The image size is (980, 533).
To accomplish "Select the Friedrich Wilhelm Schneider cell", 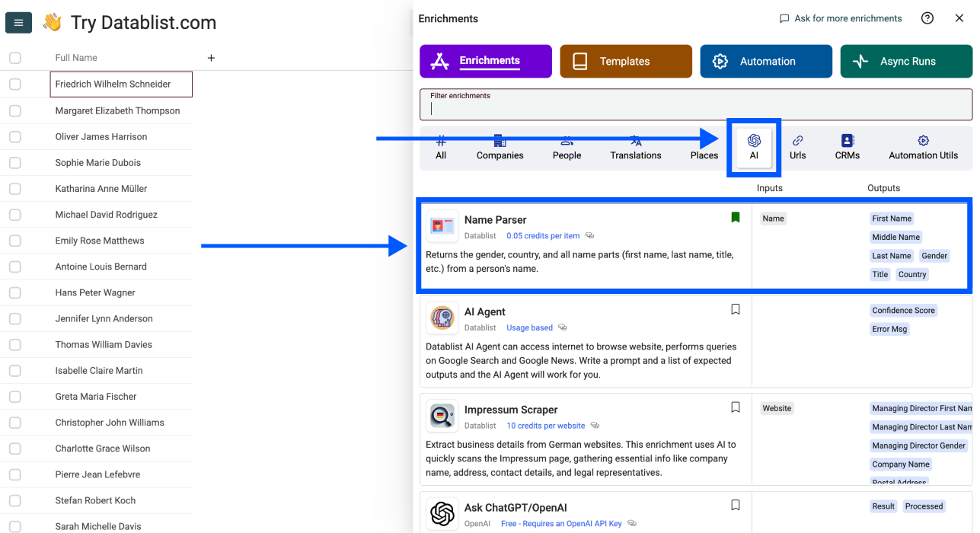I will pyautogui.click(x=121, y=85).
